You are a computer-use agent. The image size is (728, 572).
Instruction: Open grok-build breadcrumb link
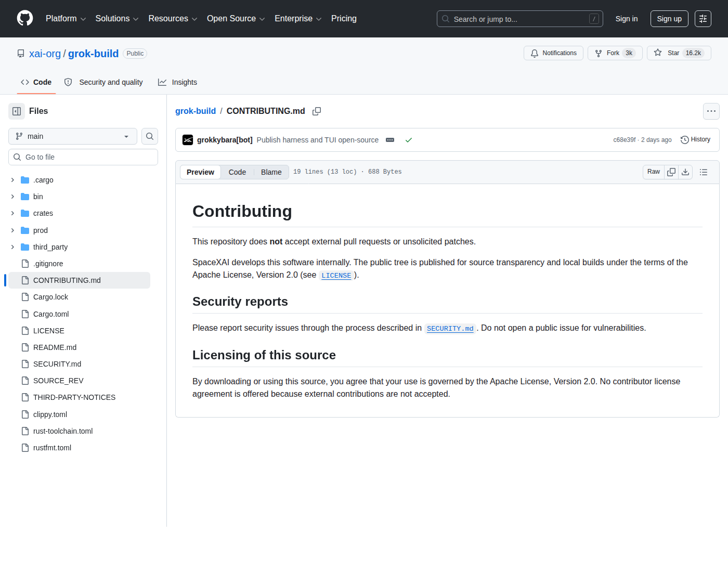coord(196,111)
